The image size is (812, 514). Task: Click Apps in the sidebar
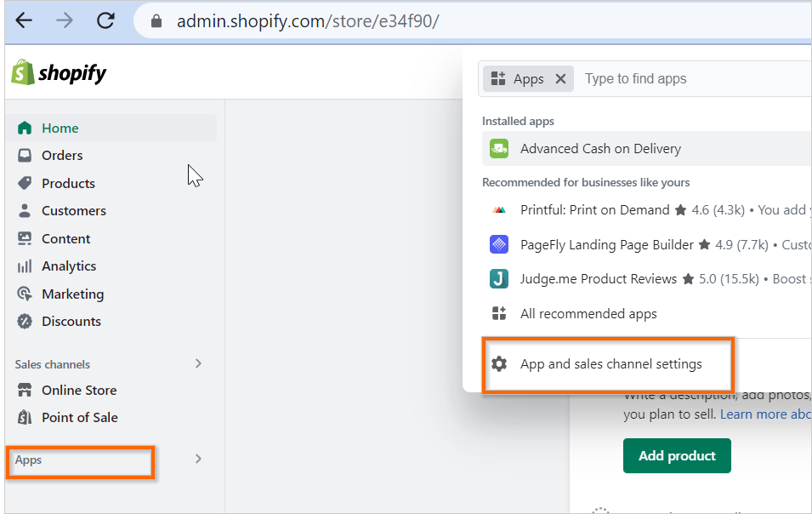coord(28,460)
